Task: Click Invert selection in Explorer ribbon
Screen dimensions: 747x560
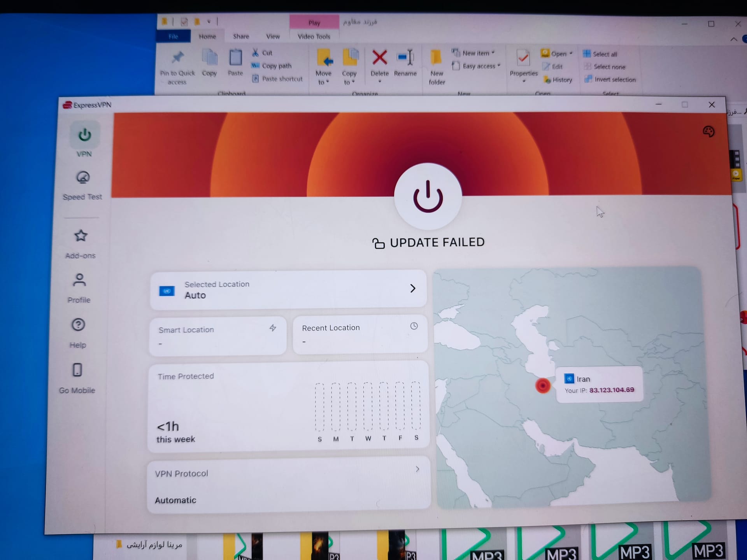Action: click(610, 79)
